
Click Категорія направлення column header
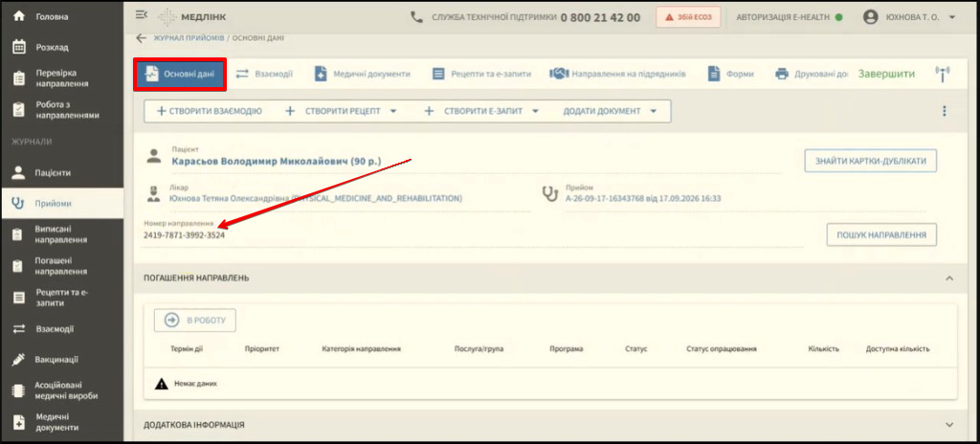(361, 349)
